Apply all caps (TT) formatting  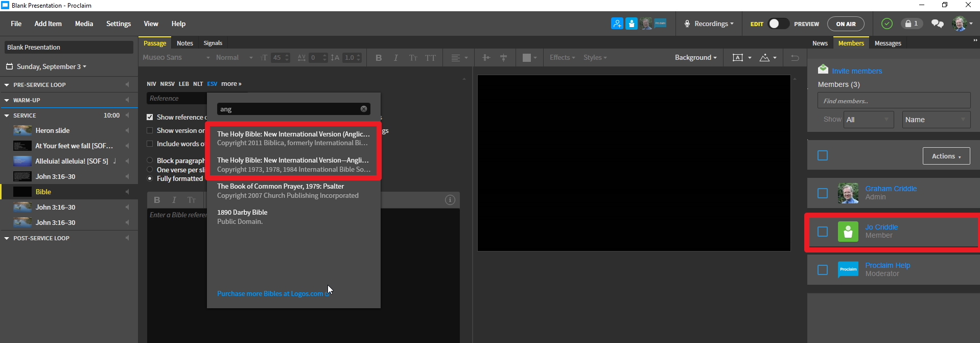point(430,58)
